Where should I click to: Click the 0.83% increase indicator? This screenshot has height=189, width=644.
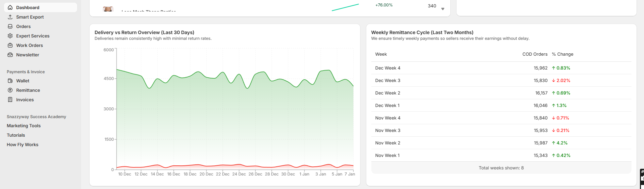coord(561,68)
